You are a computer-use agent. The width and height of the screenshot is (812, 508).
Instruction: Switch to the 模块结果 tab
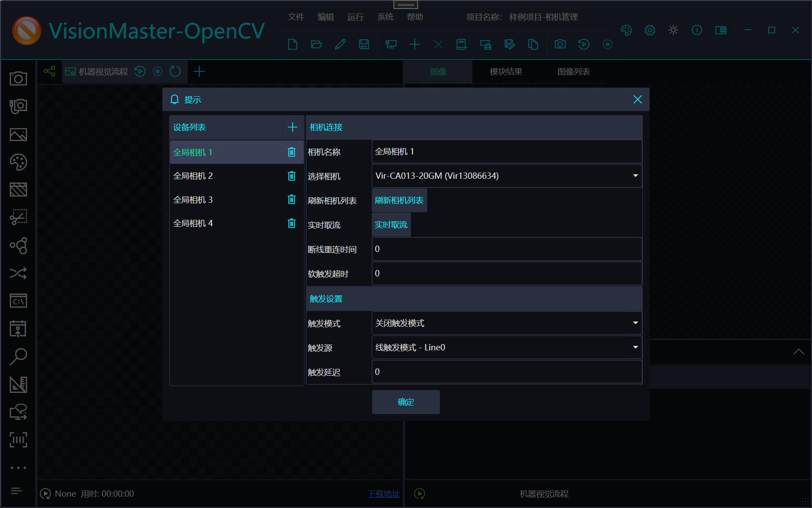(506, 71)
